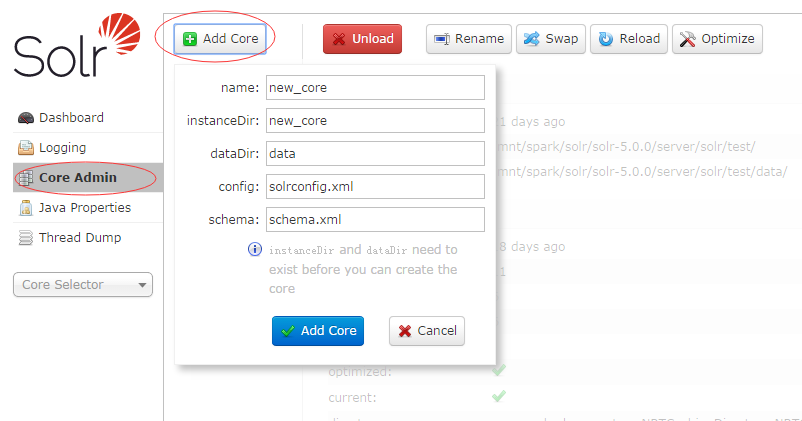
Task: Click the info icon beside instanceDir note
Action: click(x=254, y=250)
